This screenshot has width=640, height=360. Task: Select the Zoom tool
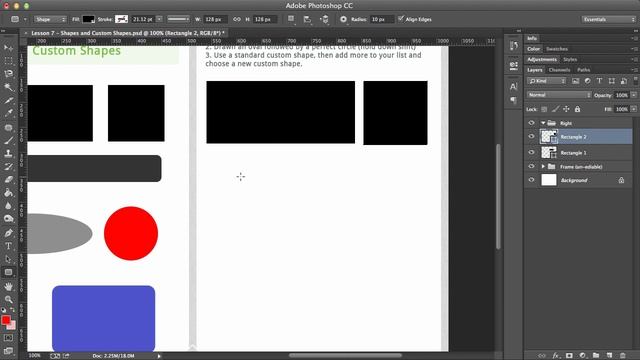(x=8, y=299)
